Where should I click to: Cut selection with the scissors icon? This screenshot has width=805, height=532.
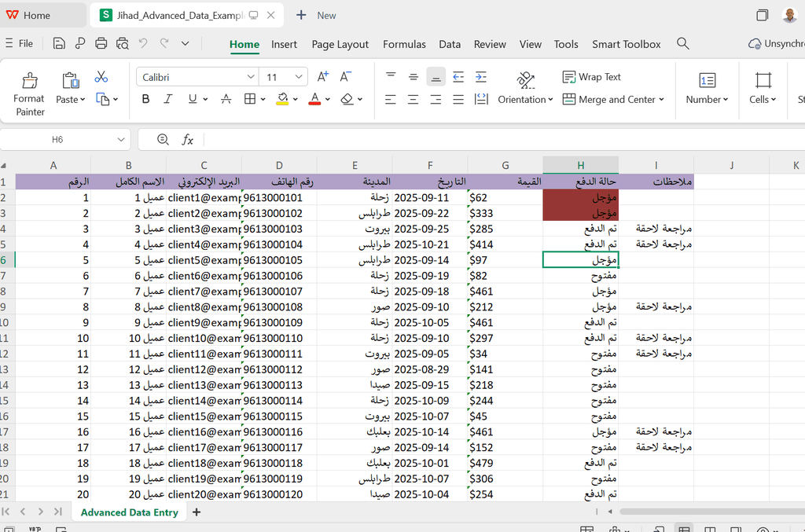101,77
